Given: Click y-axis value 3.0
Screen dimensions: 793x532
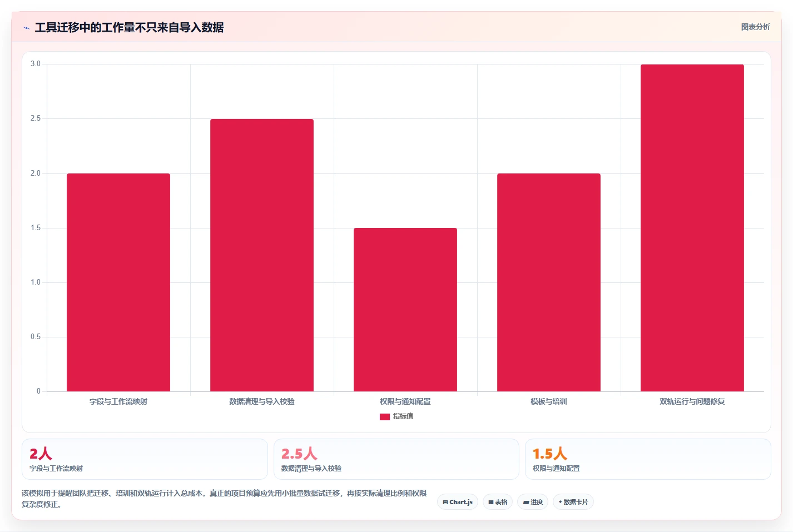Looking at the screenshot, I should (x=36, y=64).
